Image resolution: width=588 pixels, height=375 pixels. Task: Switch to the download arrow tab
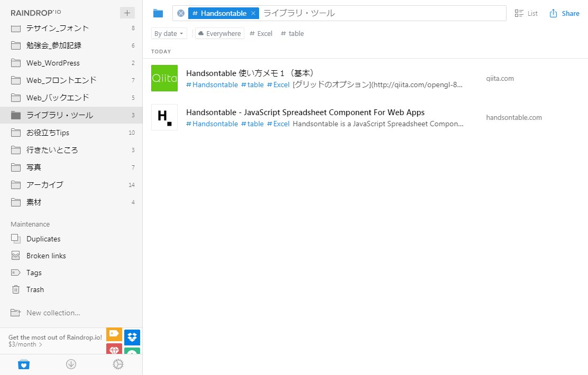pos(71,364)
